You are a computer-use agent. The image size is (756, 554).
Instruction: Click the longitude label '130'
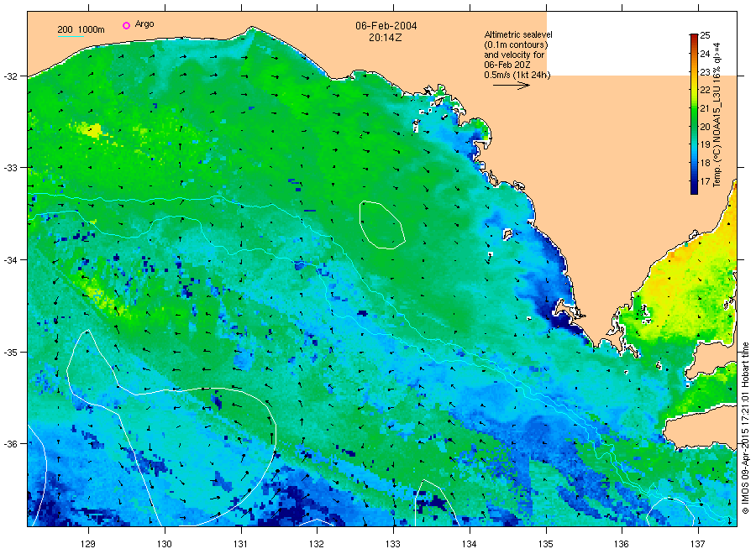(165, 544)
